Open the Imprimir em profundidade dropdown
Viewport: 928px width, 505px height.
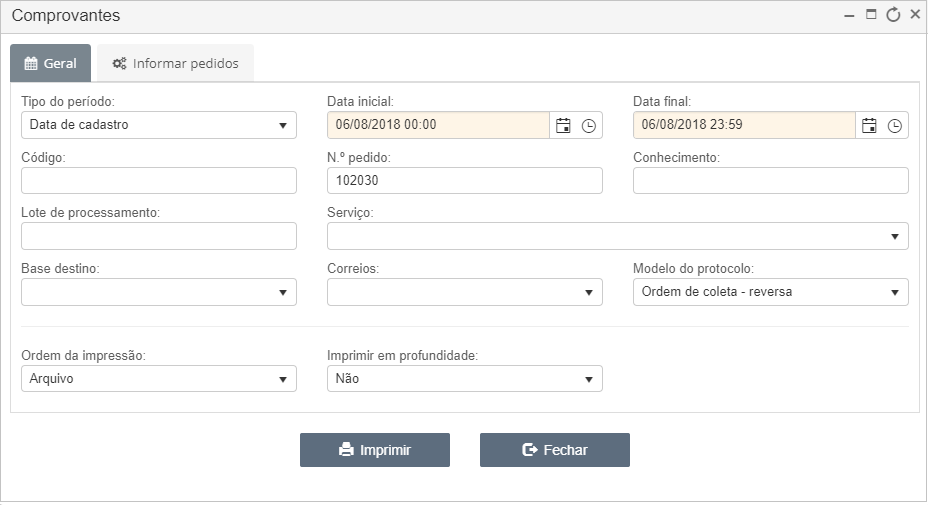465,378
